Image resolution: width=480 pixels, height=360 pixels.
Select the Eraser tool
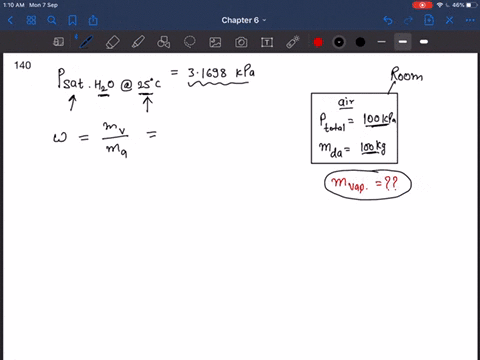point(112,42)
